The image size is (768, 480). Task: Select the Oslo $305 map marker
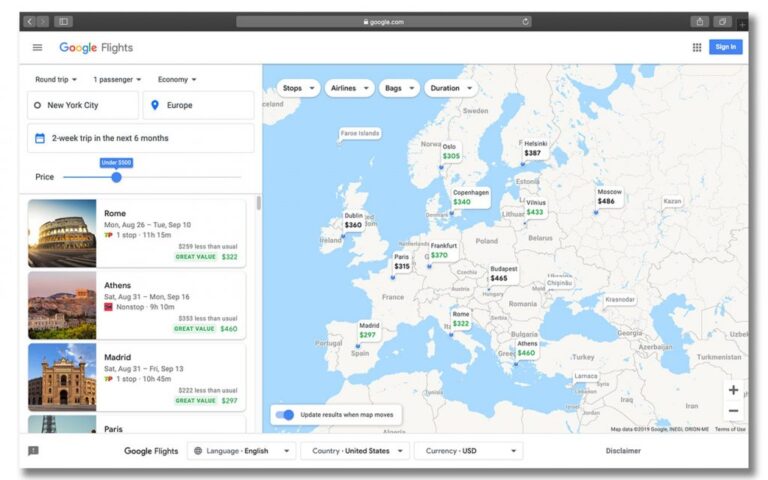451,152
